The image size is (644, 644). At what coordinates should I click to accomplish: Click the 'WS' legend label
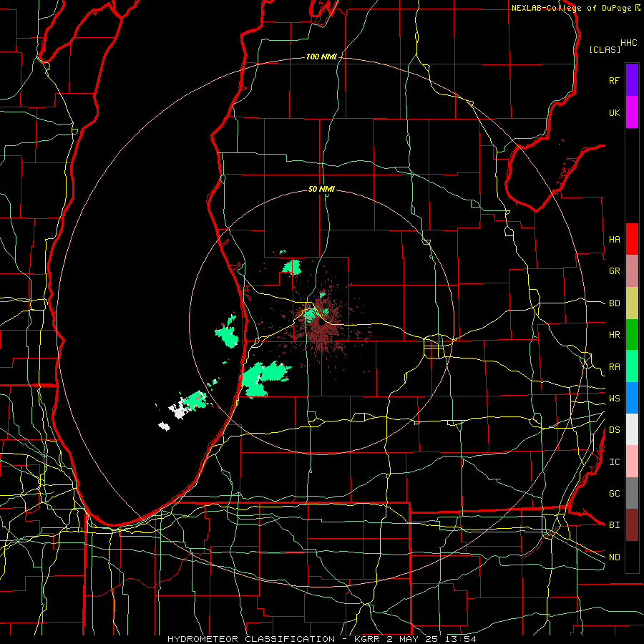click(614, 399)
